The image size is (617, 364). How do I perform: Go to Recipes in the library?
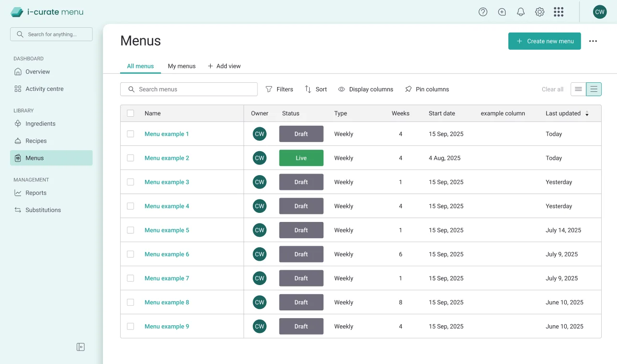[x=51, y=141]
